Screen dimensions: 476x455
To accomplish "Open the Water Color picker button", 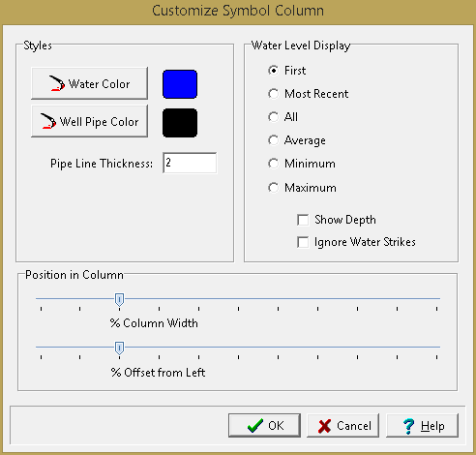I will [x=89, y=83].
